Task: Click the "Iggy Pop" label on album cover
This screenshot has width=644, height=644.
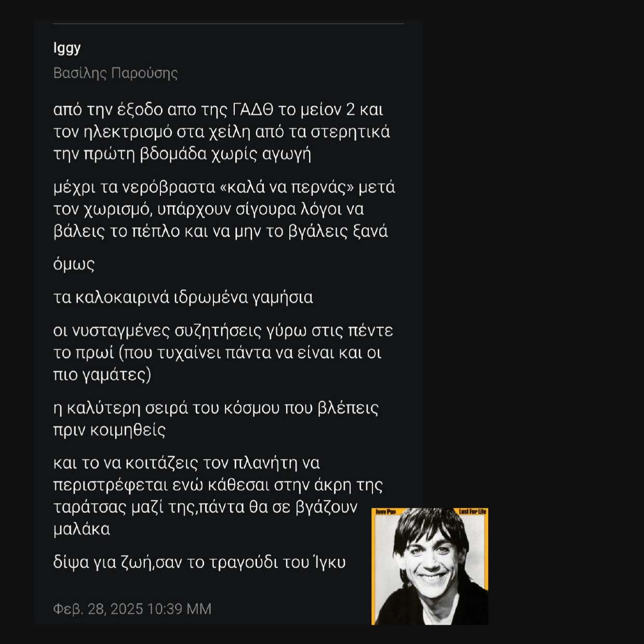Action: coord(385,512)
